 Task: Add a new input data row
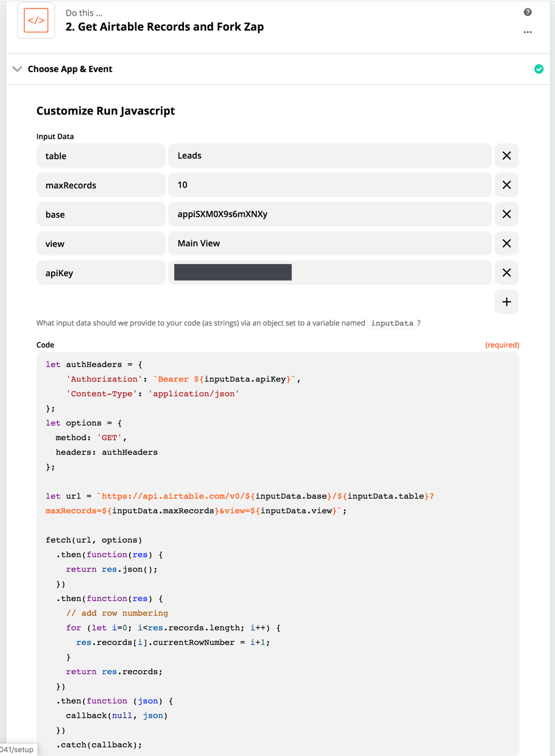click(x=506, y=302)
